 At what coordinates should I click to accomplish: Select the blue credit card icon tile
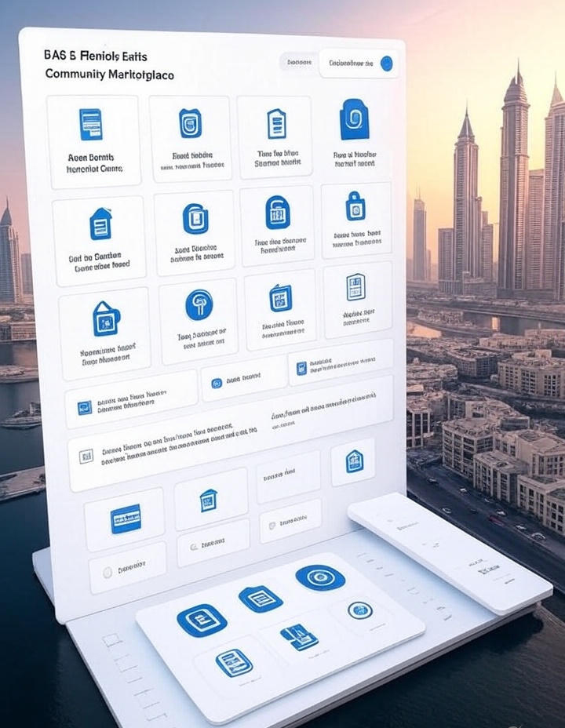126,519
